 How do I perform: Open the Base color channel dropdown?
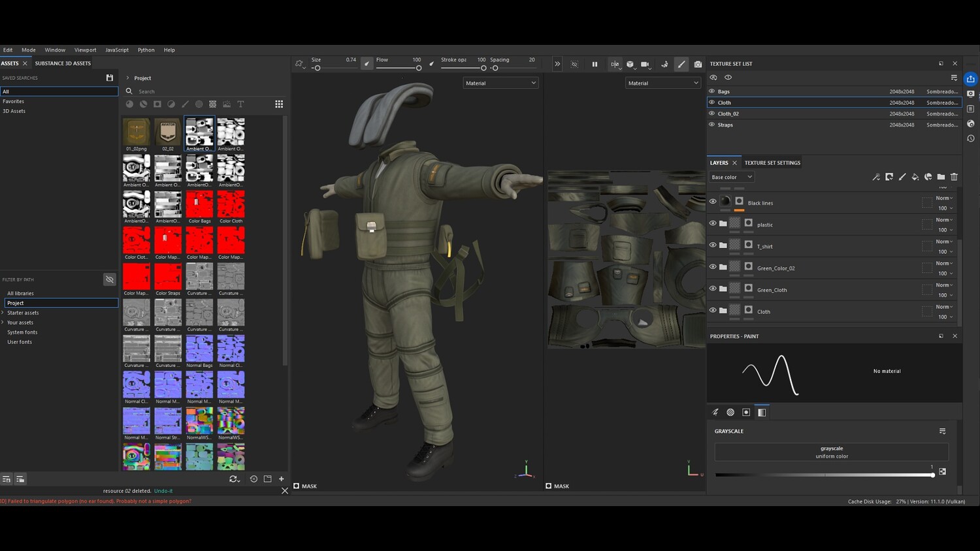click(732, 177)
